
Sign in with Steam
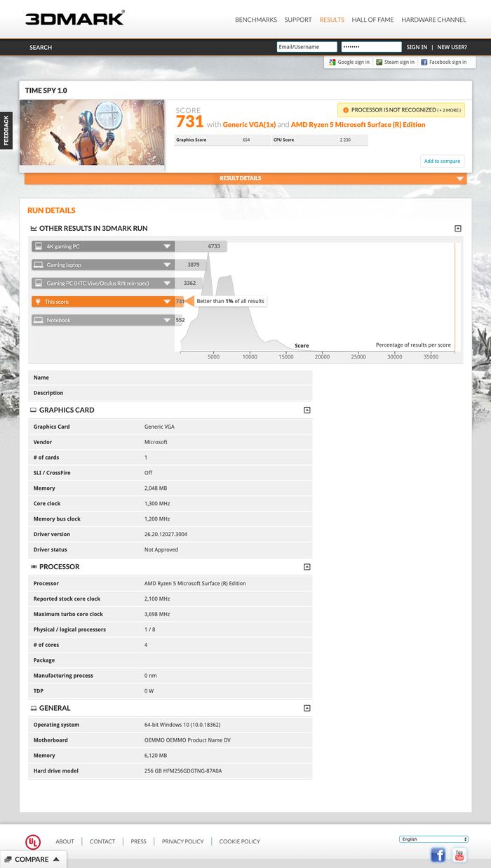click(396, 62)
